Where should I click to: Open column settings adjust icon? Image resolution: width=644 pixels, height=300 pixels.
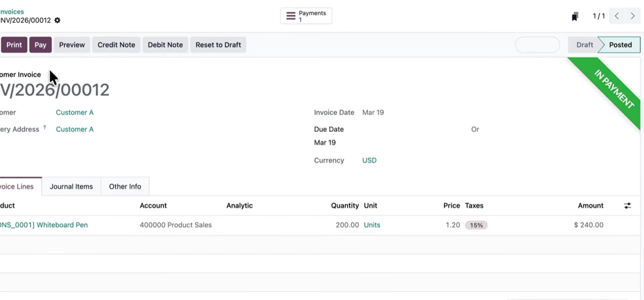click(x=627, y=206)
